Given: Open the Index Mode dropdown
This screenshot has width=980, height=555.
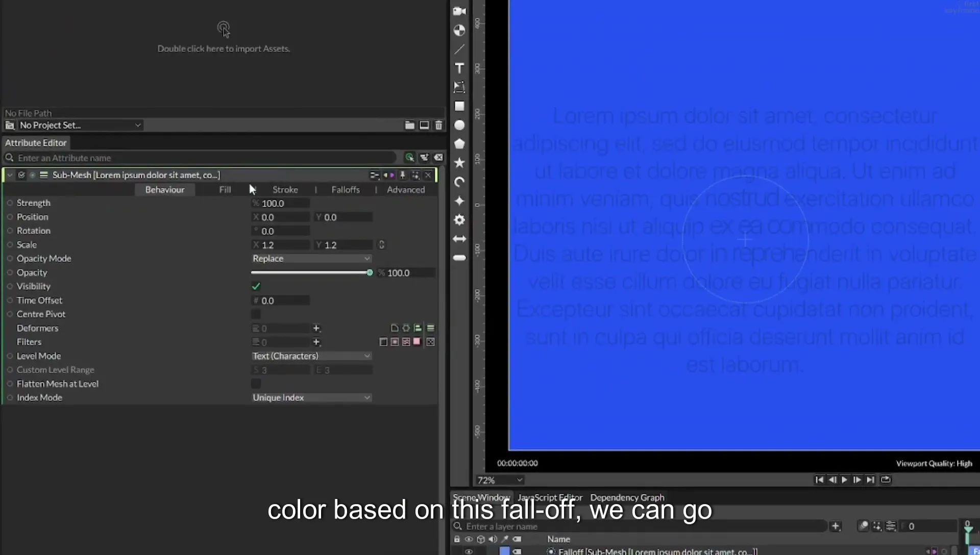Looking at the screenshot, I should point(311,397).
